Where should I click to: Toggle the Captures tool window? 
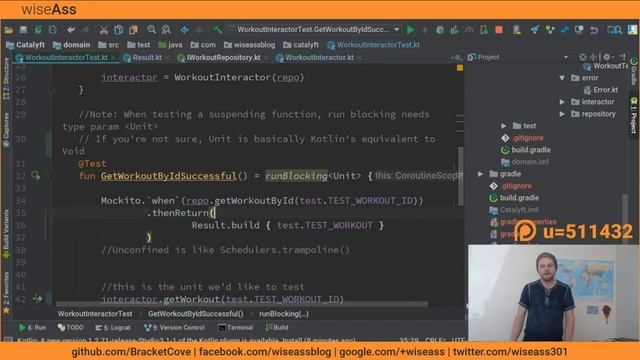(x=6, y=130)
